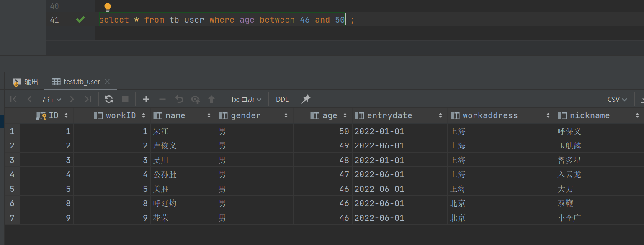Close the test.tb_user tab
Image resolution: width=644 pixels, height=245 pixels.
pyautogui.click(x=107, y=82)
